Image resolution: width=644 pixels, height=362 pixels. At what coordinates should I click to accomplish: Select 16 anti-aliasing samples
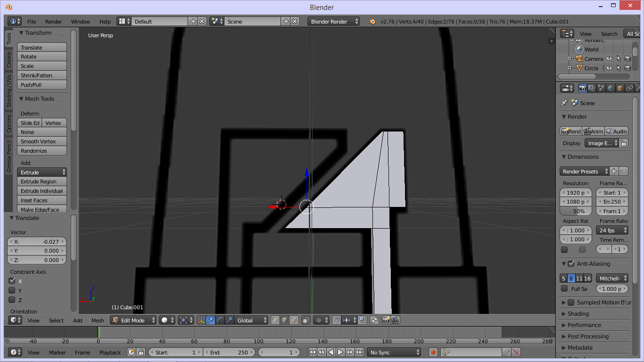point(587,278)
